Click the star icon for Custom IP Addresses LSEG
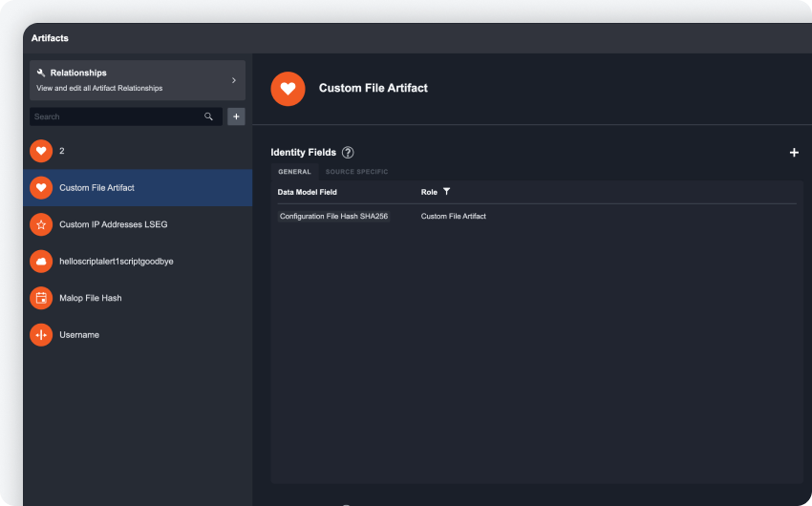 41,224
